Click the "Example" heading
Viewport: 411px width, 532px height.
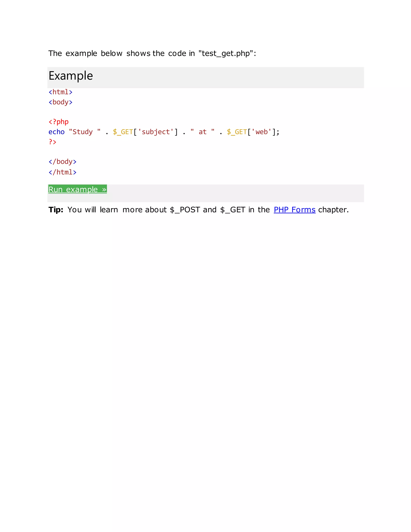click(71, 76)
